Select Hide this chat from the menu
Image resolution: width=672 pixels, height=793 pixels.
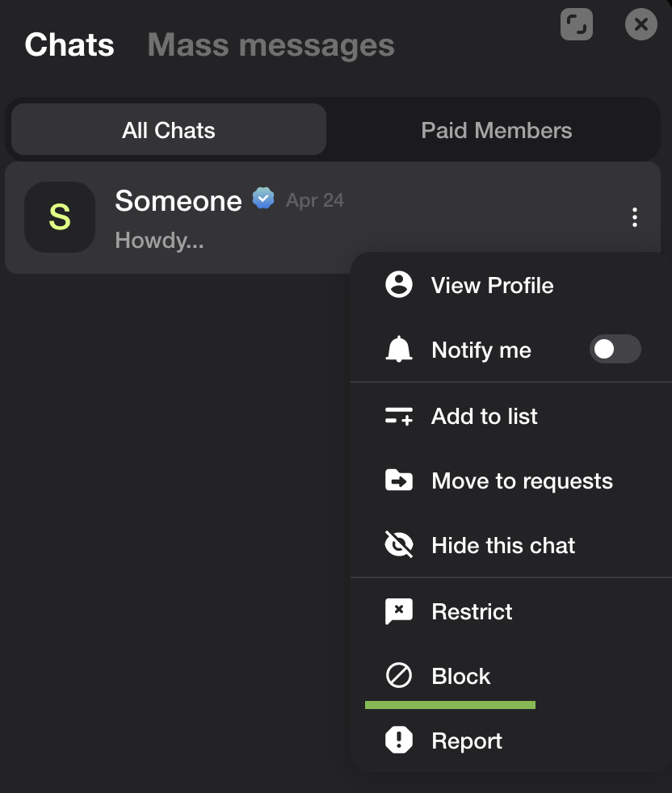coord(502,545)
